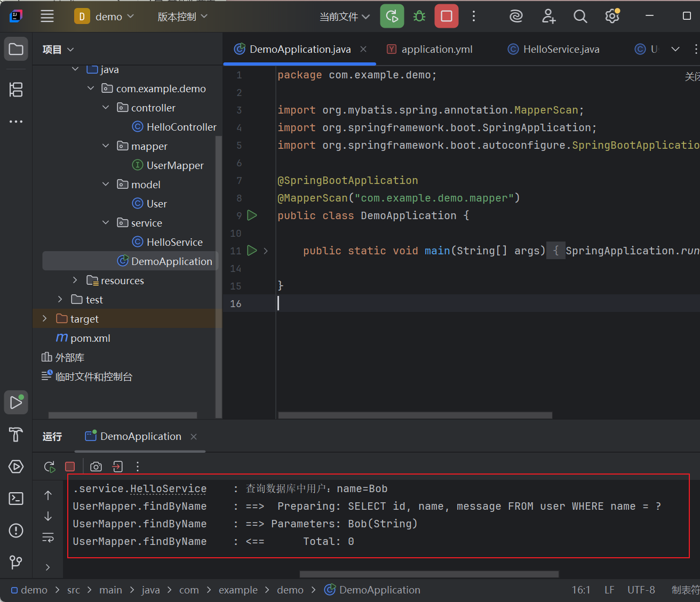
Task: Collapse the mapper package
Action: tap(106, 146)
